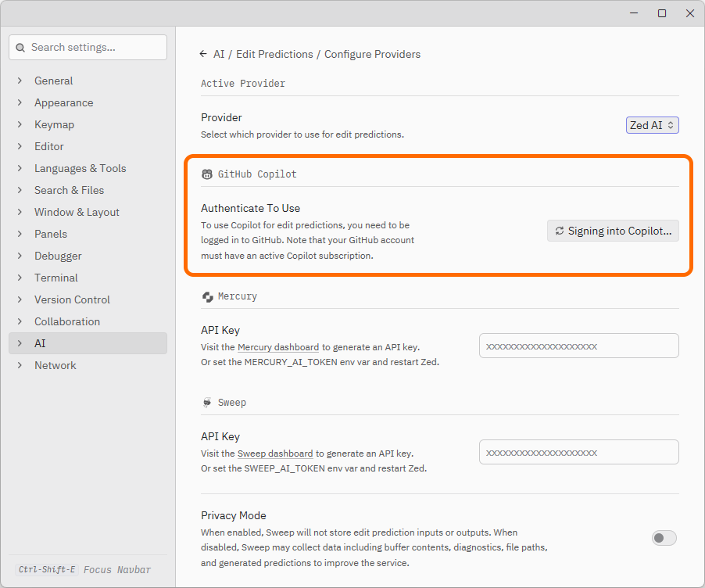Select the AI settings category
Viewport: 705px width, 588px height.
(x=40, y=343)
